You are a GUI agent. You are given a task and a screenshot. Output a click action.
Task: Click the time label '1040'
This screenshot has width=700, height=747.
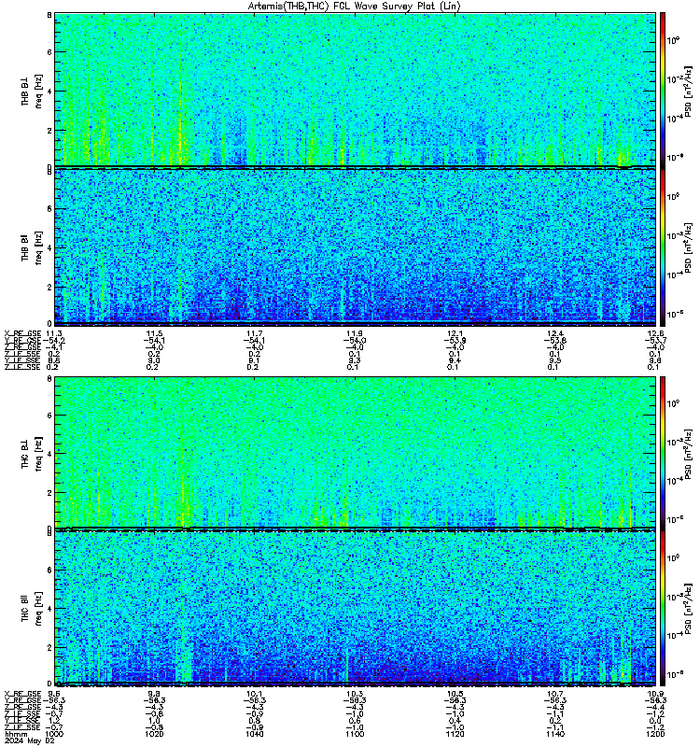(x=254, y=734)
